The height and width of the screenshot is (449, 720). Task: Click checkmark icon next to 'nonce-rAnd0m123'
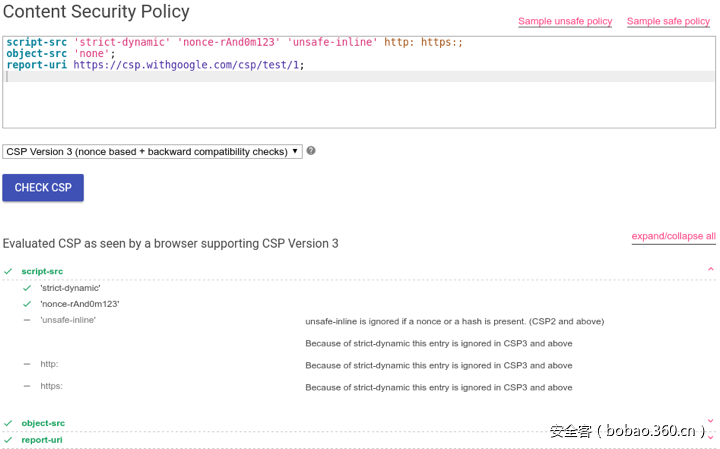point(27,304)
